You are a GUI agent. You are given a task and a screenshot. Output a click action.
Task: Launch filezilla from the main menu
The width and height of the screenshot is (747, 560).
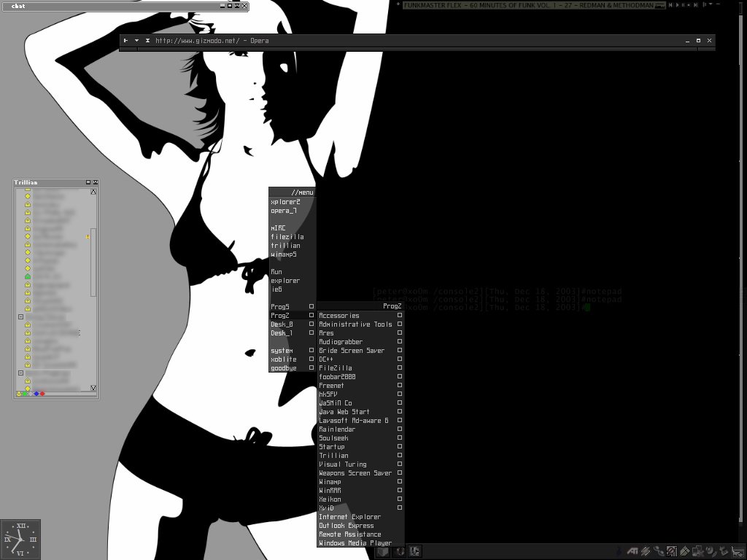[x=287, y=237]
